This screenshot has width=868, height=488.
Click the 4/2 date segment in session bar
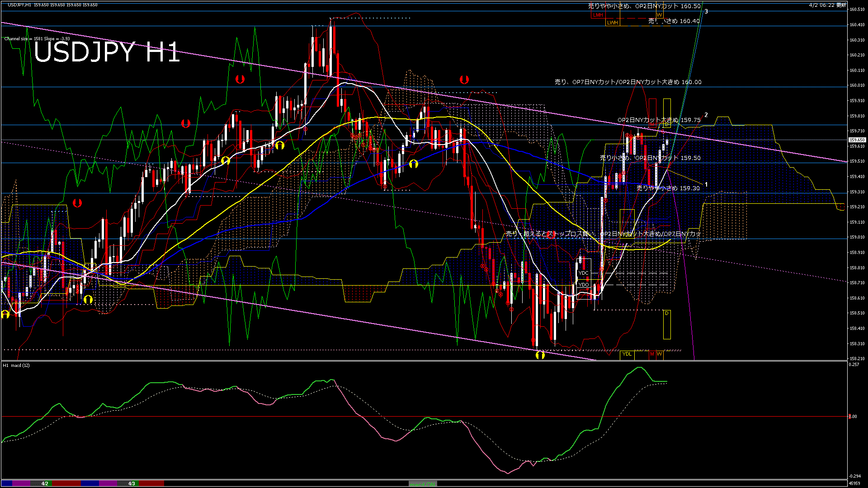click(45, 483)
